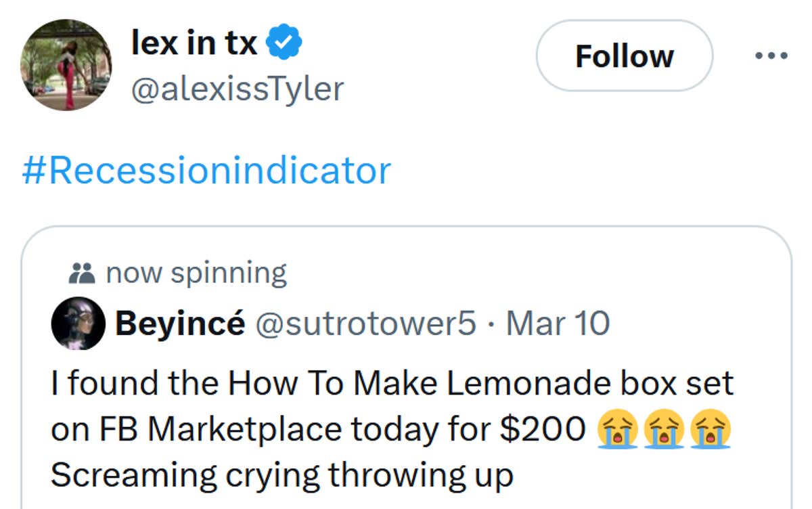Viewport: 812px width, 509px height.
Task: Click the Follow button
Action: pos(624,56)
